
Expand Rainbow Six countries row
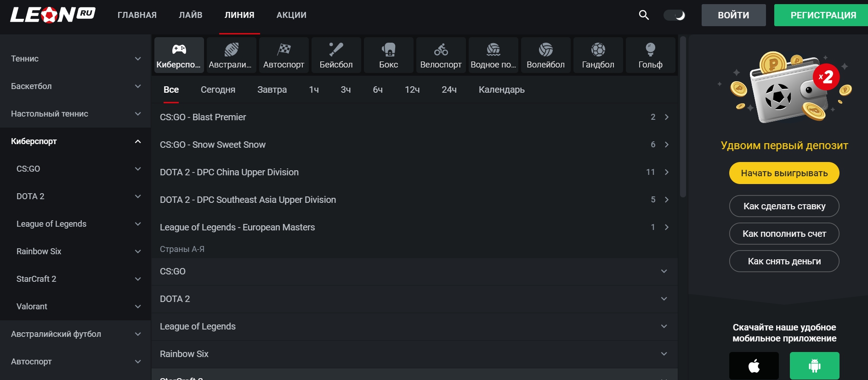(x=414, y=354)
